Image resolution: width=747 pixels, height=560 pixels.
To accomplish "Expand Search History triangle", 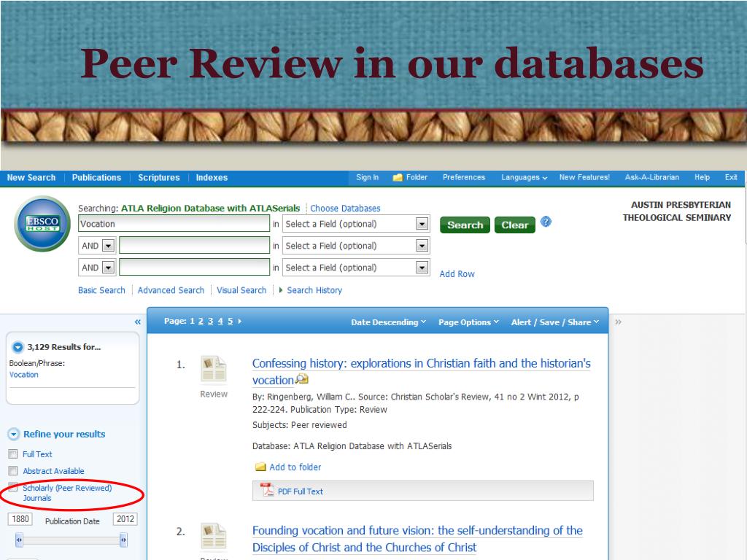I will (281, 290).
